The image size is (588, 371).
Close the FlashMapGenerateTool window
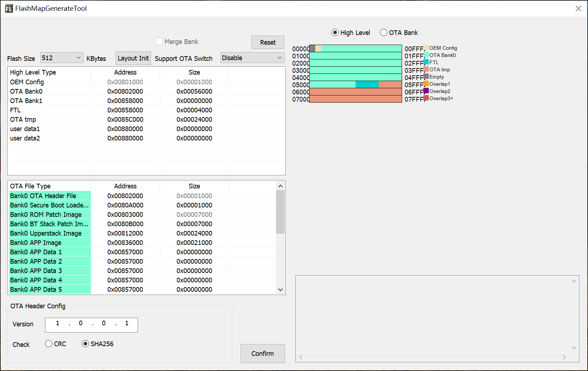click(578, 8)
